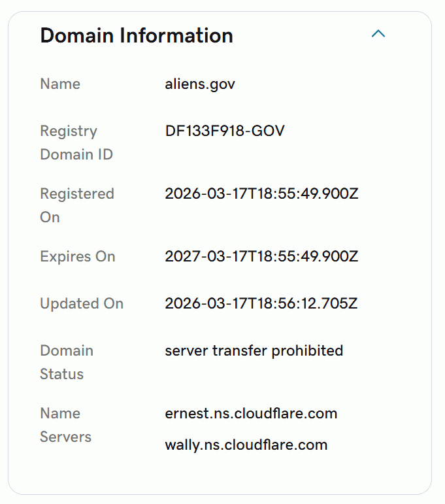Click the Domain Status label
The image size is (445, 504).
tap(66, 362)
